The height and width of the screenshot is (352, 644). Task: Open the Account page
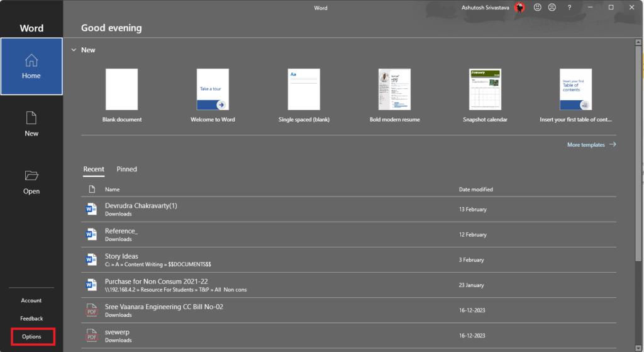[x=31, y=300]
